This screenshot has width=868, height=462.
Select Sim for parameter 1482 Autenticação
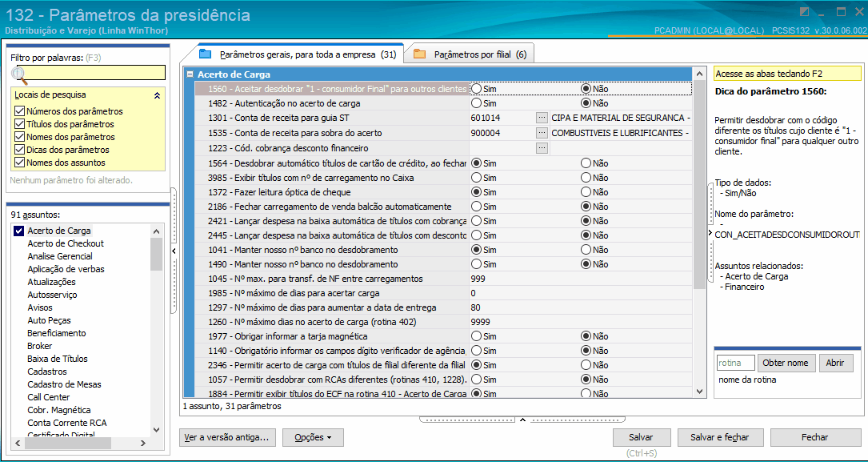[475, 103]
